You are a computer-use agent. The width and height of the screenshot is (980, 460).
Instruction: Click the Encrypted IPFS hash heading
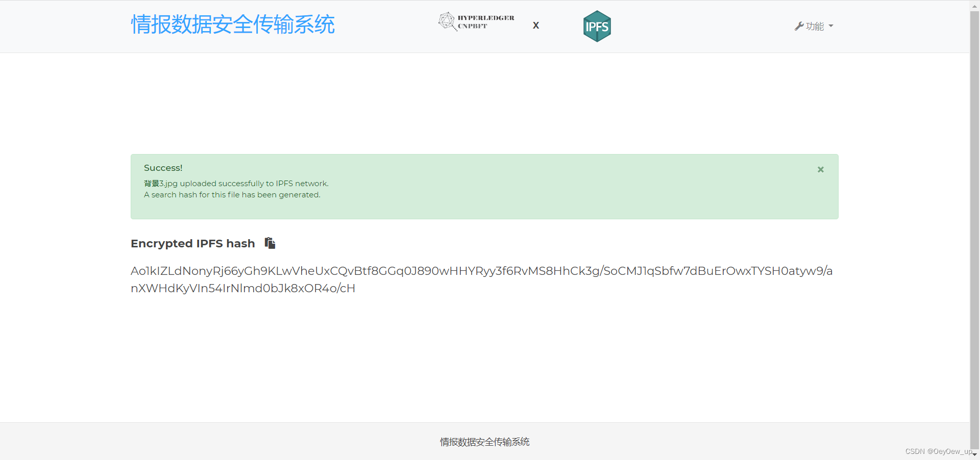click(x=193, y=243)
